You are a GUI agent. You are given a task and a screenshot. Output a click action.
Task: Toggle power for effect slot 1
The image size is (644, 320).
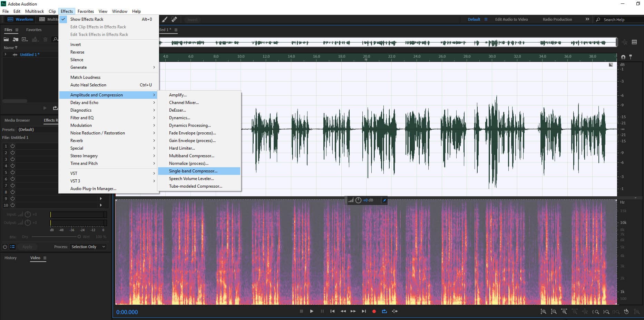point(12,146)
